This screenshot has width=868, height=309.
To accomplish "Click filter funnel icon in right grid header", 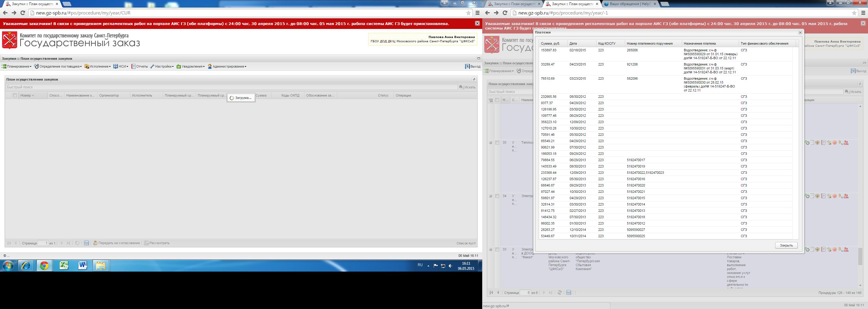I will point(491,100).
